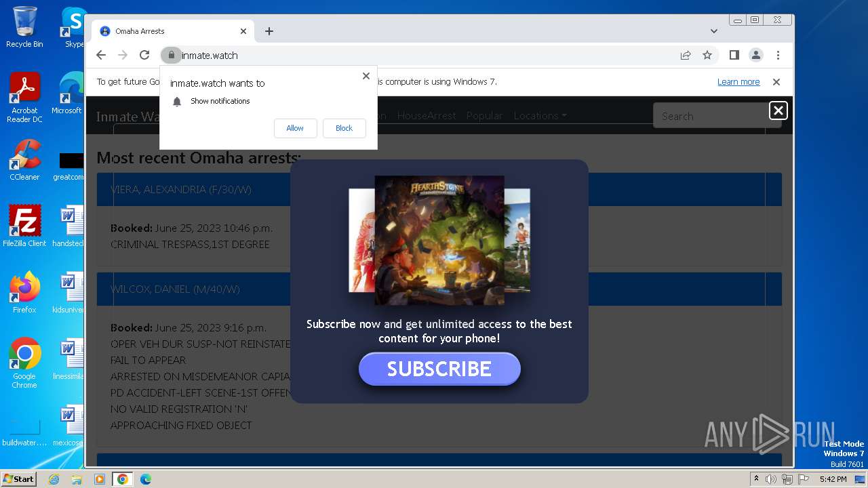Open network status icon in system tray
This screenshot has width=868, height=488.
coord(787,479)
